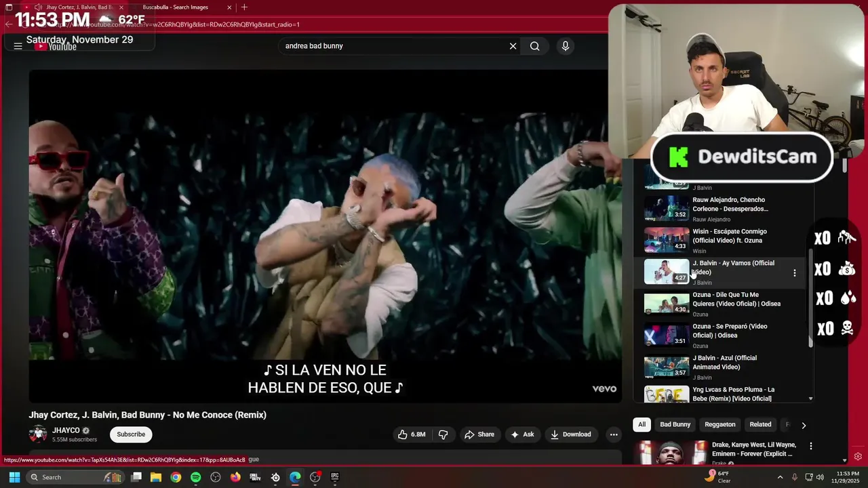Open SteelSeries app on taskbar
868x488 pixels.
[x=275, y=477]
